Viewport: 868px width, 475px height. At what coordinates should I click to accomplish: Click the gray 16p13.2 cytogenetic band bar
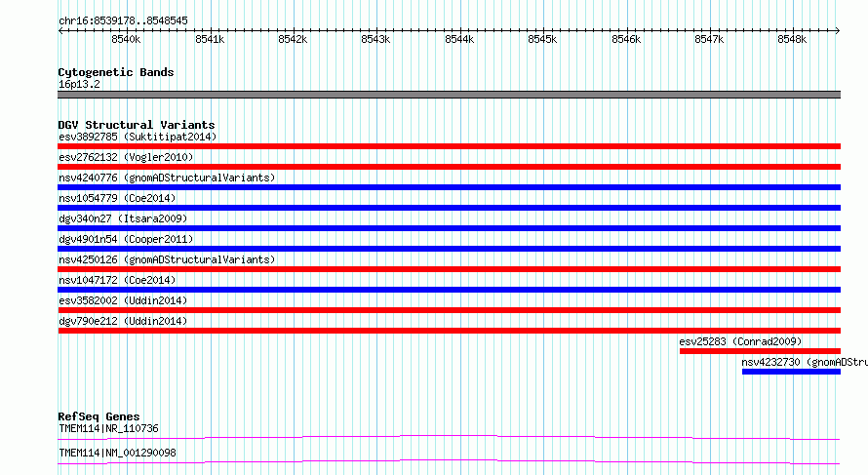click(x=449, y=95)
